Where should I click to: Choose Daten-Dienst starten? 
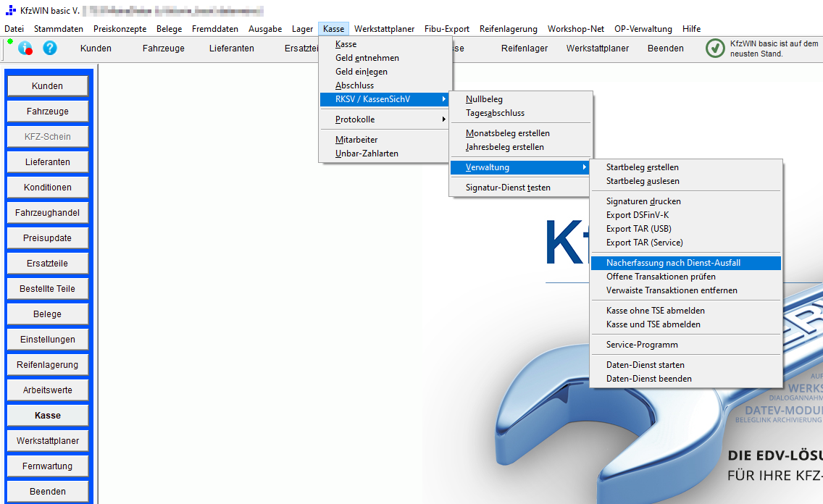[x=685, y=365]
